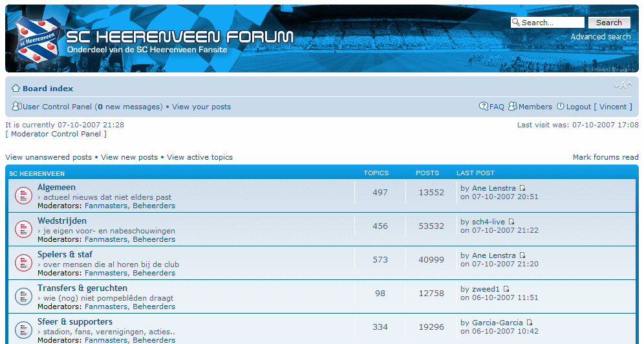Open Beheerders group under Transfers & geruchten
The width and height of the screenshot is (644, 344).
click(x=154, y=306)
